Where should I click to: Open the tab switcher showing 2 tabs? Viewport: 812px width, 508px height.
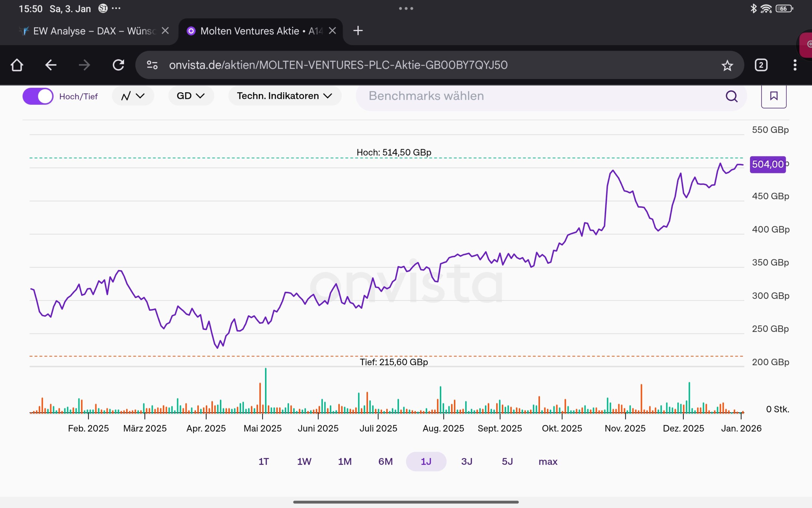tap(761, 65)
